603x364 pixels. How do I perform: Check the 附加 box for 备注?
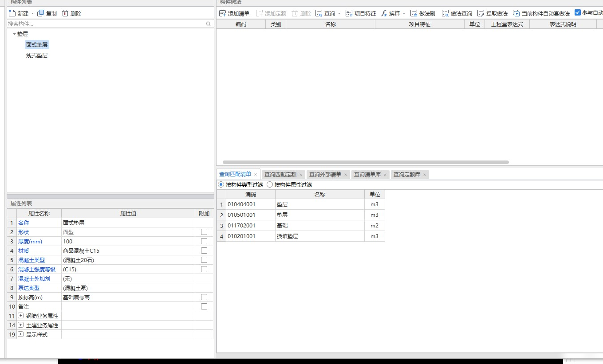[204, 306]
